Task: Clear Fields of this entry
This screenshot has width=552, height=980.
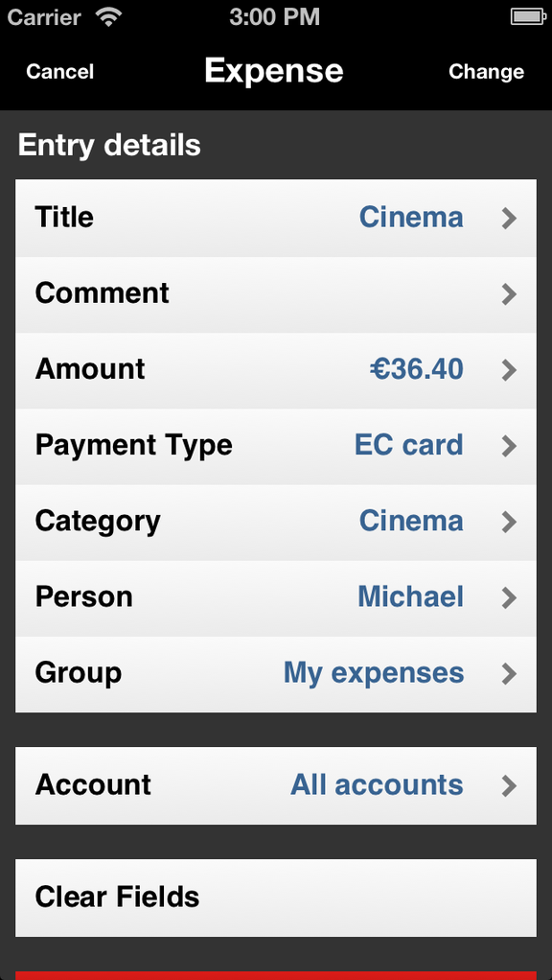Action: tap(276, 898)
